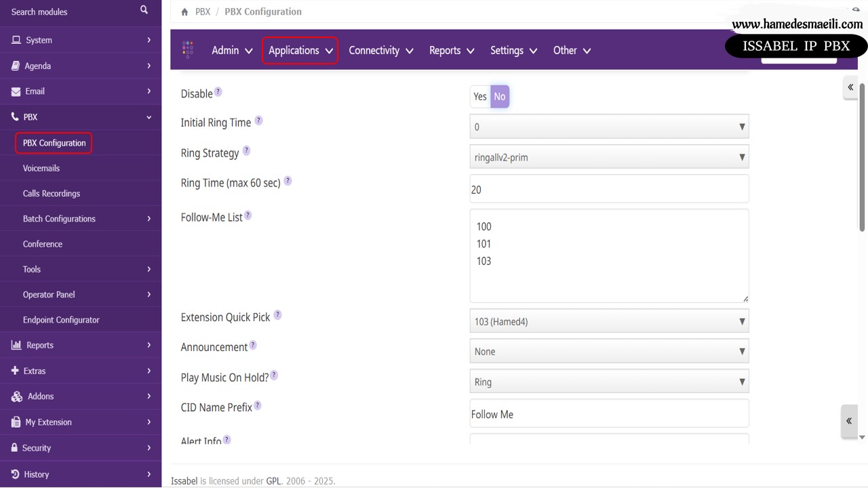Open the Extension Quick Pick dropdown
The image size is (868, 488).
tap(608, 321)
